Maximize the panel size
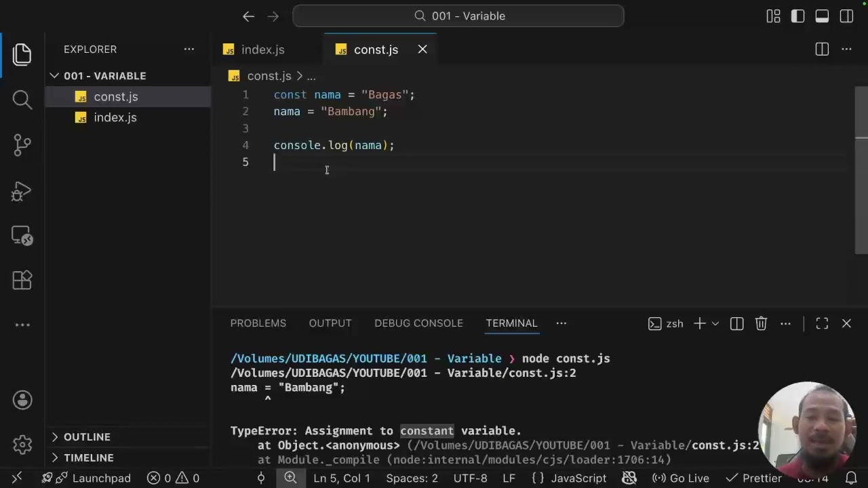This screenshot has height=488, width=868. [x=822, y=324]
